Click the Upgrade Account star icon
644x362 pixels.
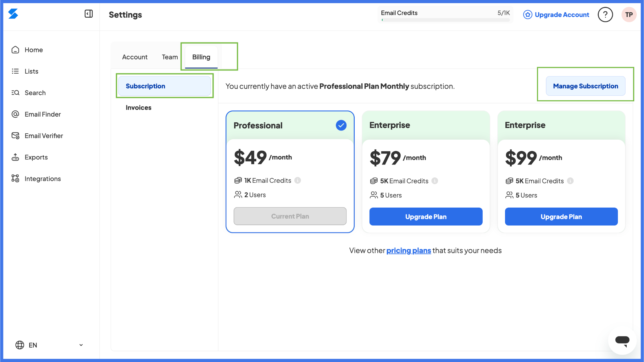pos(528,15)
